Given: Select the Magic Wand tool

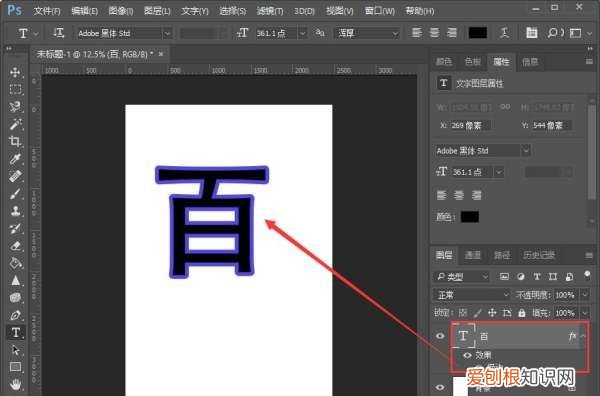Looking at the screenshot, I should pos(15,124).
